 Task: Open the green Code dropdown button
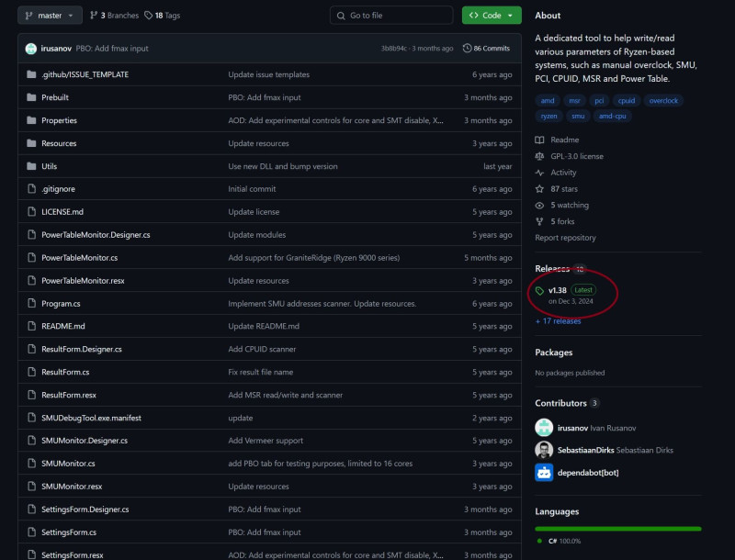pyautogui.click(x=492, y=16)
